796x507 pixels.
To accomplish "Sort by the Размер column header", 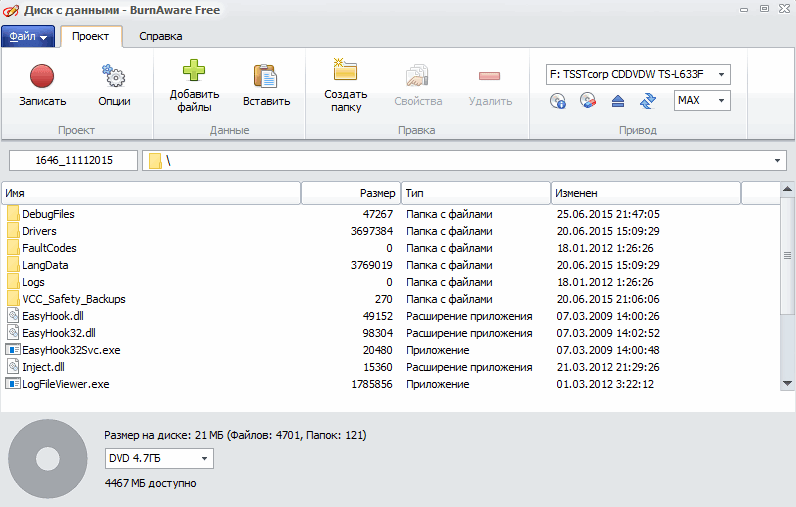I will coord(351,193).
